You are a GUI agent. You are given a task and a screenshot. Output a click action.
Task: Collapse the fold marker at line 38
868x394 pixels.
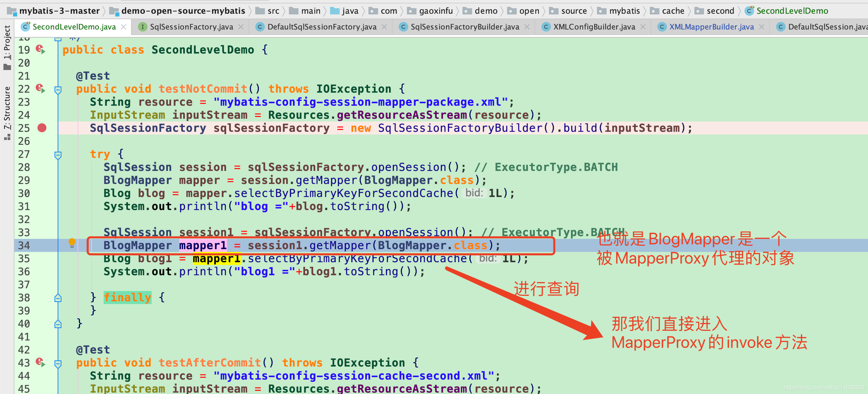(x=58, y=298)
